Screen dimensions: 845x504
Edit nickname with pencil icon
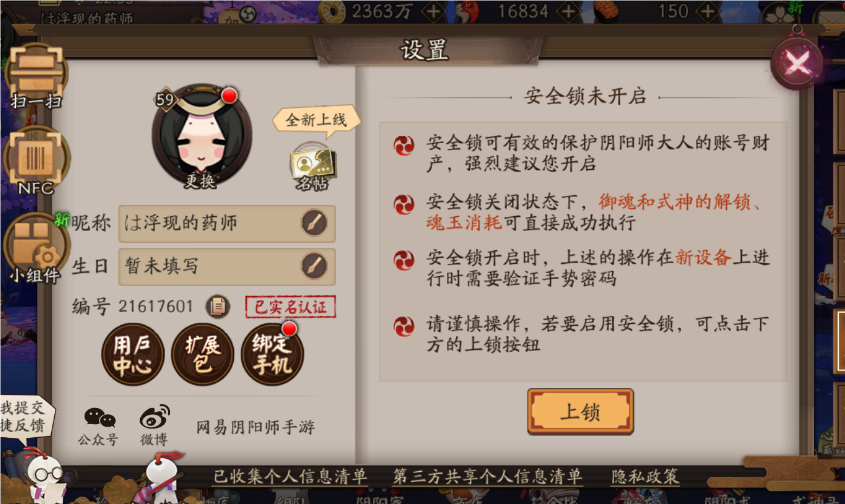[314, 223]
